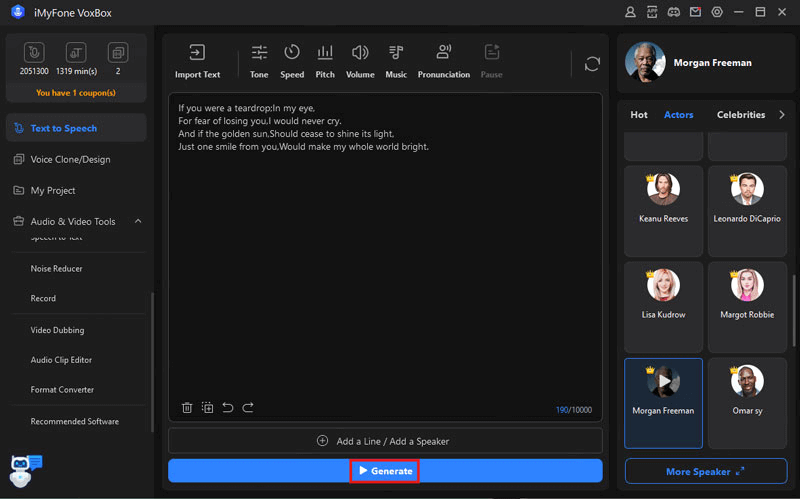Image resolution: width=800 pixels, height=499 pixels.
Task: Select the Margot Robbie voice
Action: click(747, 307)
